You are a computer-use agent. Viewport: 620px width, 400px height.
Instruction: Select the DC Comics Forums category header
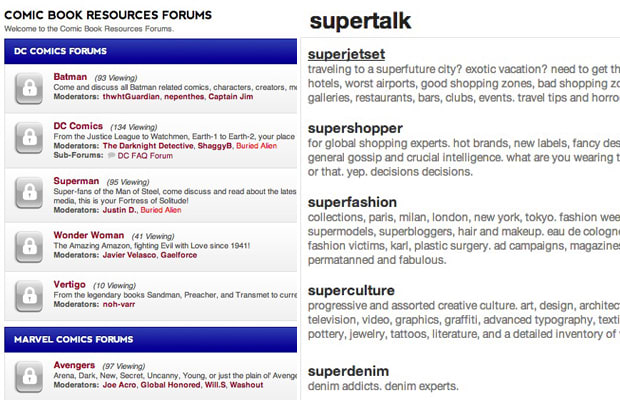(x=151, y=51)
